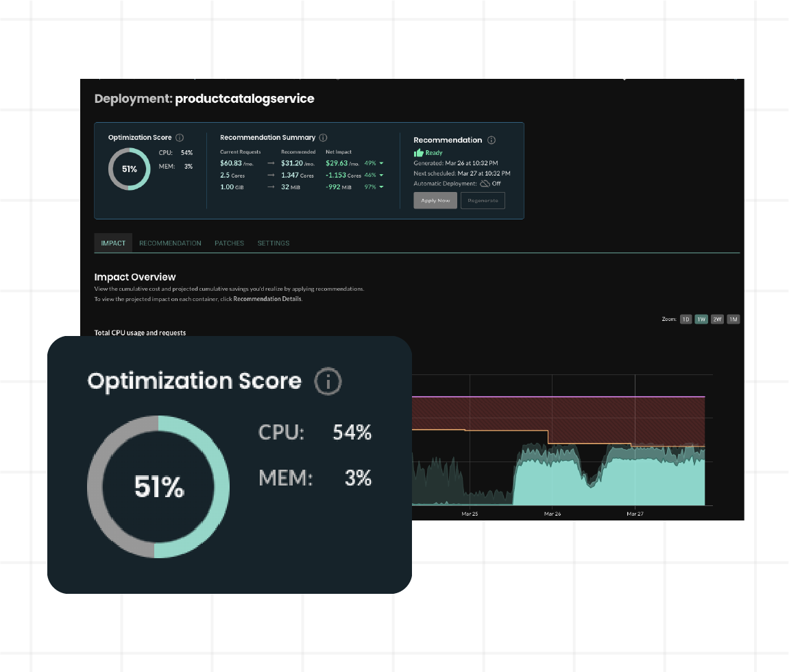Image resolution: width=789 pixels, height=672 pixels.
Task: Click the 1.347 Cores recommended value
Action: 298,175
